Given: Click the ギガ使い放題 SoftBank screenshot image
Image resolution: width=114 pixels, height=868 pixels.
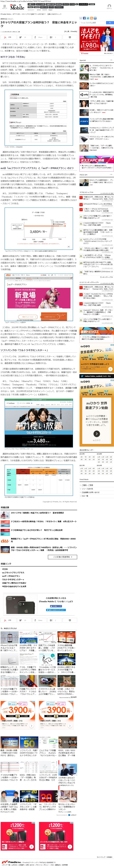Looking at the screenshot, I should click(39, 423).
